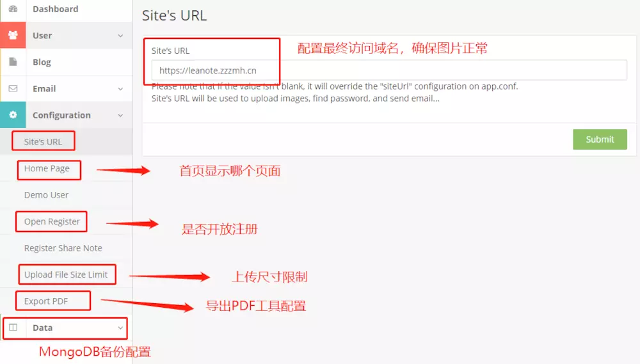This screenshot has width=640, height=364.
Task: Click the Email envelope icon
Action: 13,88
